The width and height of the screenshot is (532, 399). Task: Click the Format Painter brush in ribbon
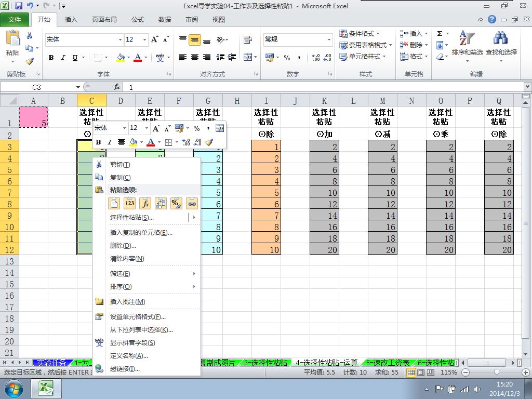[30, 61]
